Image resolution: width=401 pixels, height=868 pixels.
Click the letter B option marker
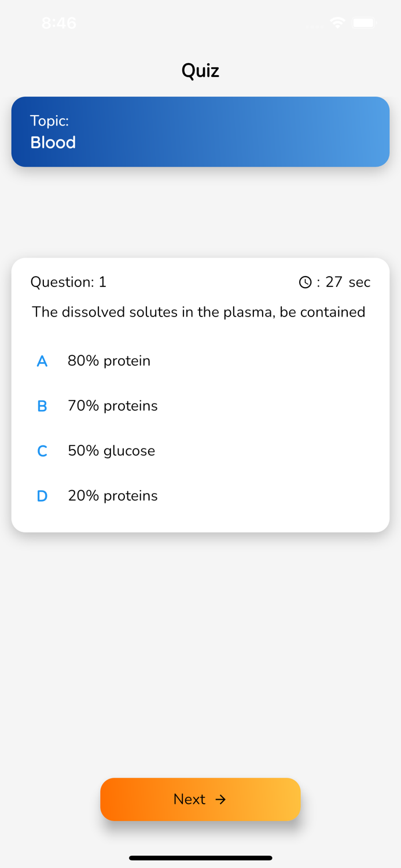[x=42, y=406]
